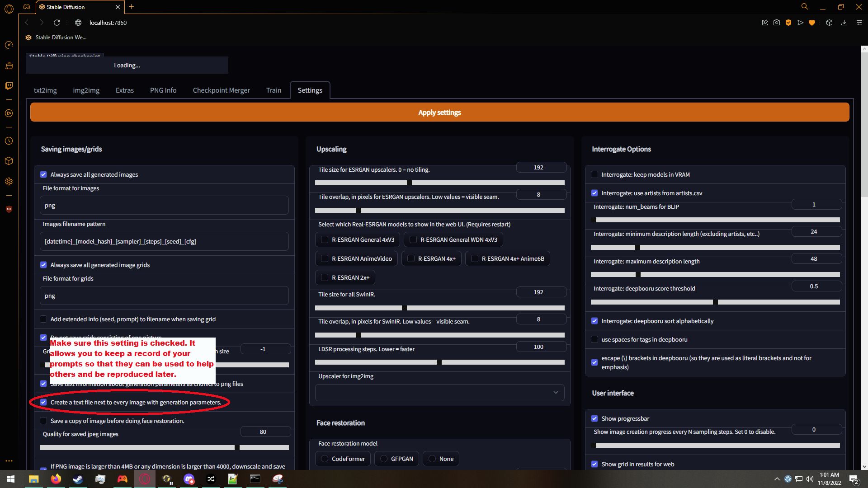This screenshot has height=488, width=868.
Task: Switch to the txt2img tab
Action: pyautogui.click(x=45, y=90)
